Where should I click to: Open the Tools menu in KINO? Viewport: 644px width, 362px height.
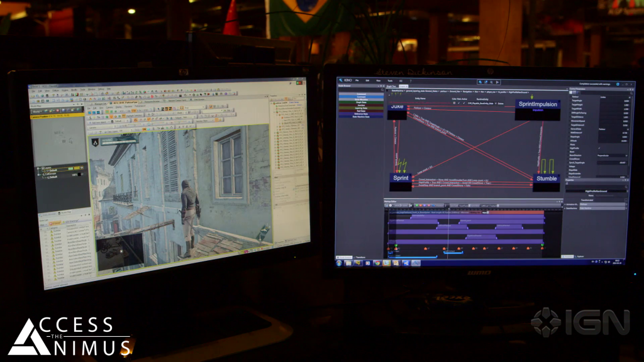pos(389,80)
